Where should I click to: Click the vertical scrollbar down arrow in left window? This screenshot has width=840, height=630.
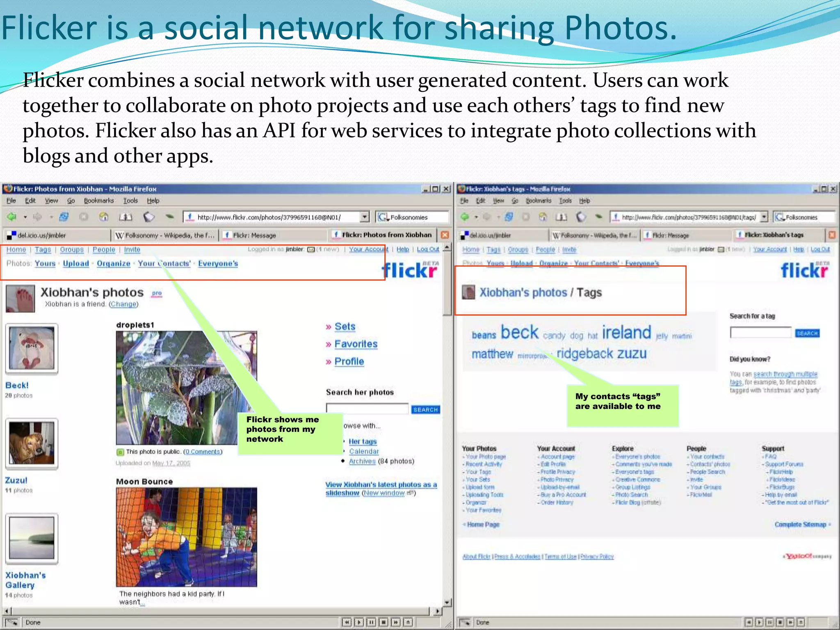click(x=447, y=602)
